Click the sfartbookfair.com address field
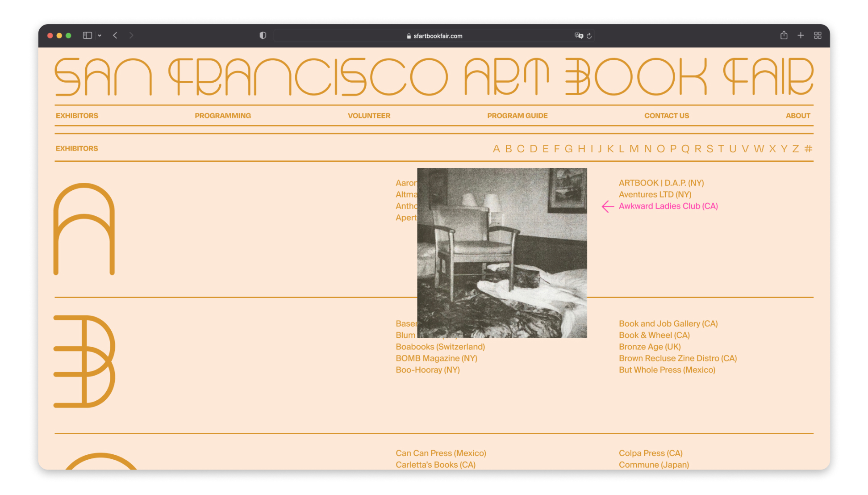Image resolution: width=868 pixels, height=495 pixels. pyautogui.click(x=434, y=36)
